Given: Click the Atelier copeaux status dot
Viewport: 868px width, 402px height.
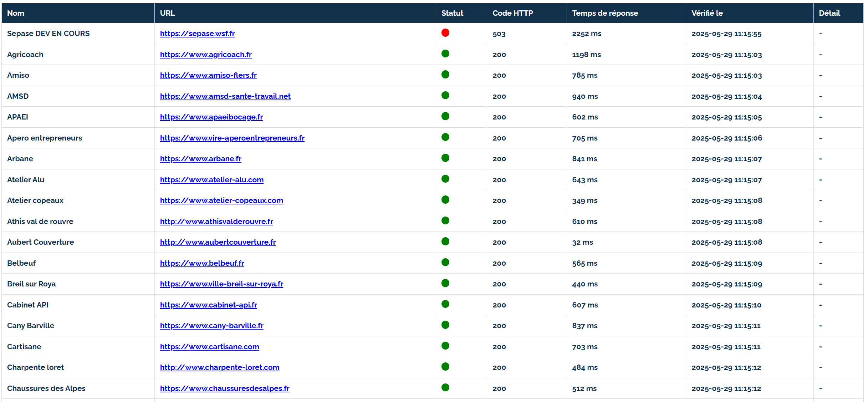Looking at the screenshot, I should coord(445,200).
